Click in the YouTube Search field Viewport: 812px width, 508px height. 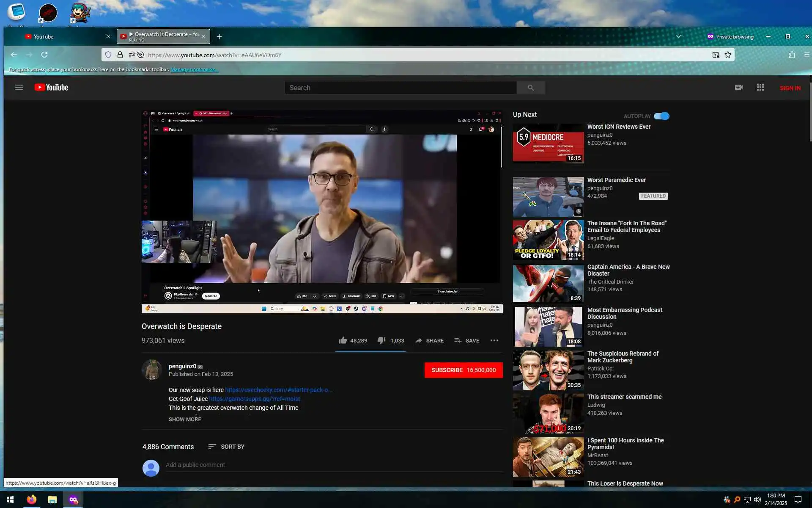coord(400,88)
